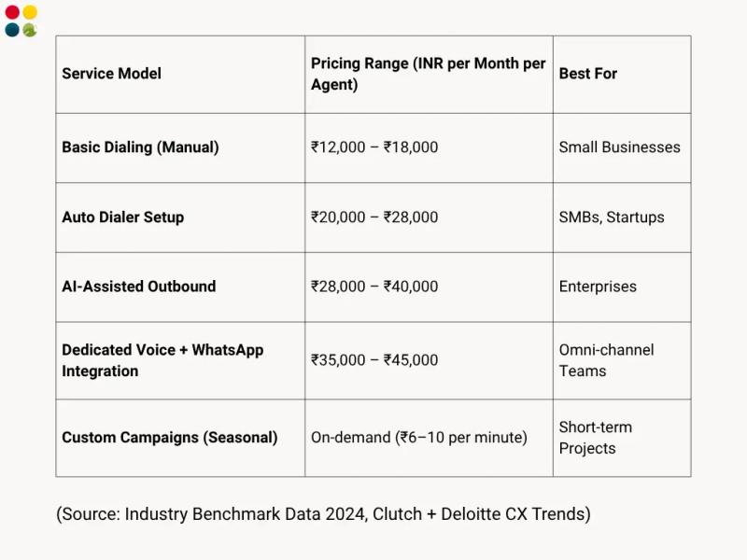Click the yellow dot in logo
This screenshot has width=747, height=560.
(x=30, y=12)
